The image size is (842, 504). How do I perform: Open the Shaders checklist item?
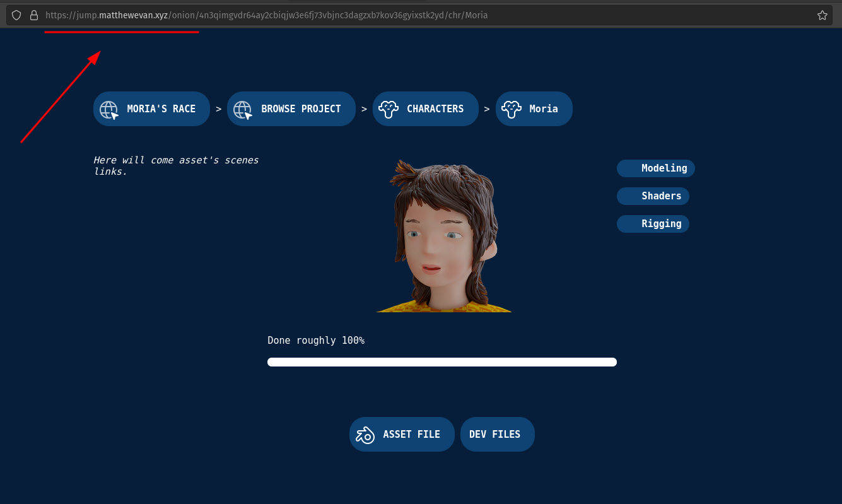[x=653, y=196]
